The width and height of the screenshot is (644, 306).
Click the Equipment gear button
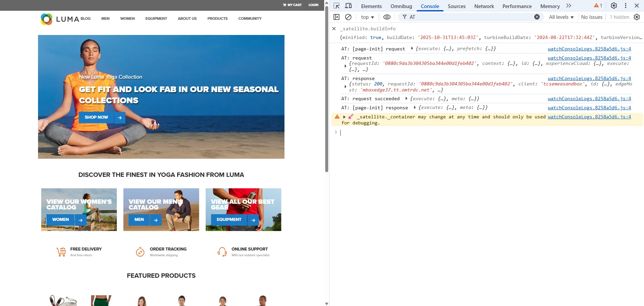[x=229, y=220]
